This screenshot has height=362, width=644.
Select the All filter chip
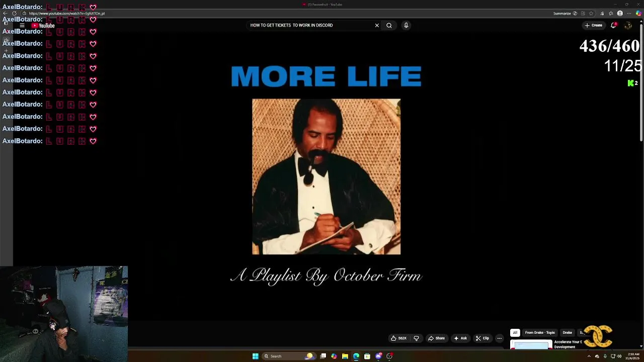coord(515,332)
